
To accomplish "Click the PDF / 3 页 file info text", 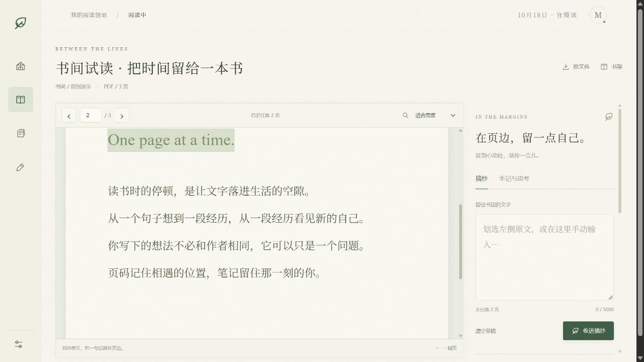I will point(116,86).
